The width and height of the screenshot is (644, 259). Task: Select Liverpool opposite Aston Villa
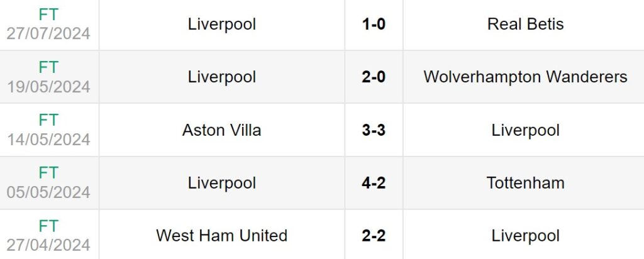525,130
